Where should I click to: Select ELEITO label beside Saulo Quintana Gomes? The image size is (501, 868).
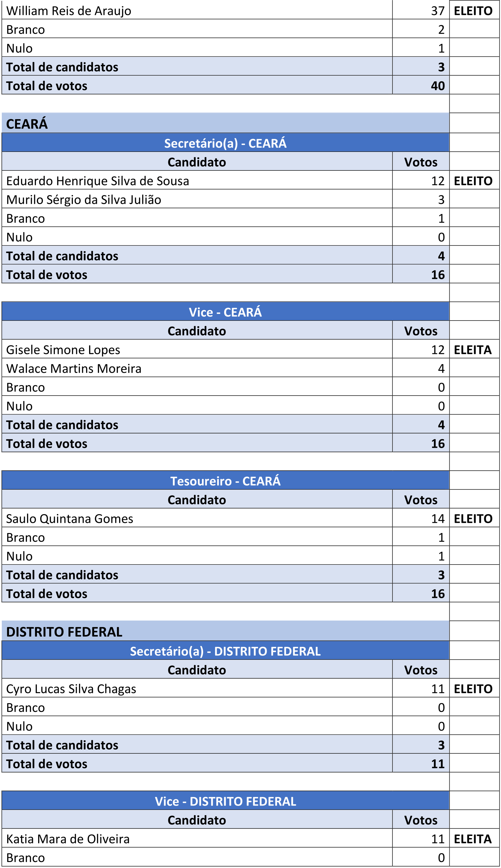pos(473,519)
